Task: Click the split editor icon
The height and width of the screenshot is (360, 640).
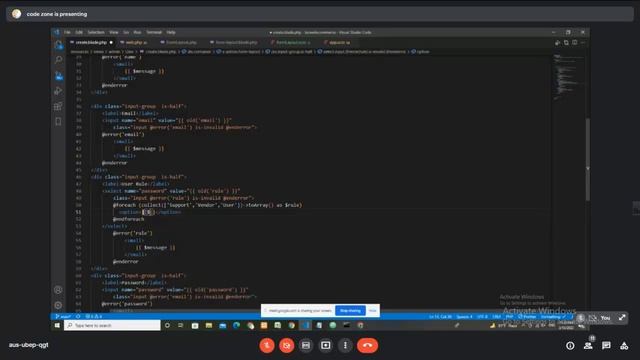Action: coord(575,42)
